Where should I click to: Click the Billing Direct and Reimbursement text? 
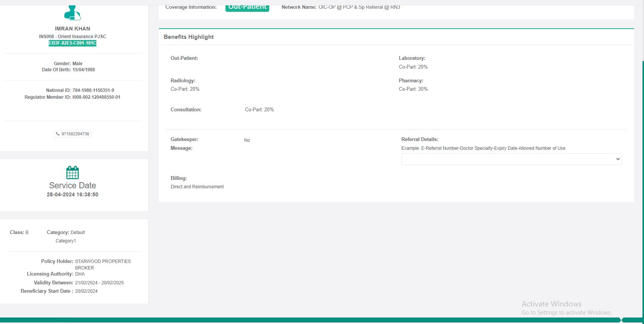pyautogui.click(x=197, y=187)
